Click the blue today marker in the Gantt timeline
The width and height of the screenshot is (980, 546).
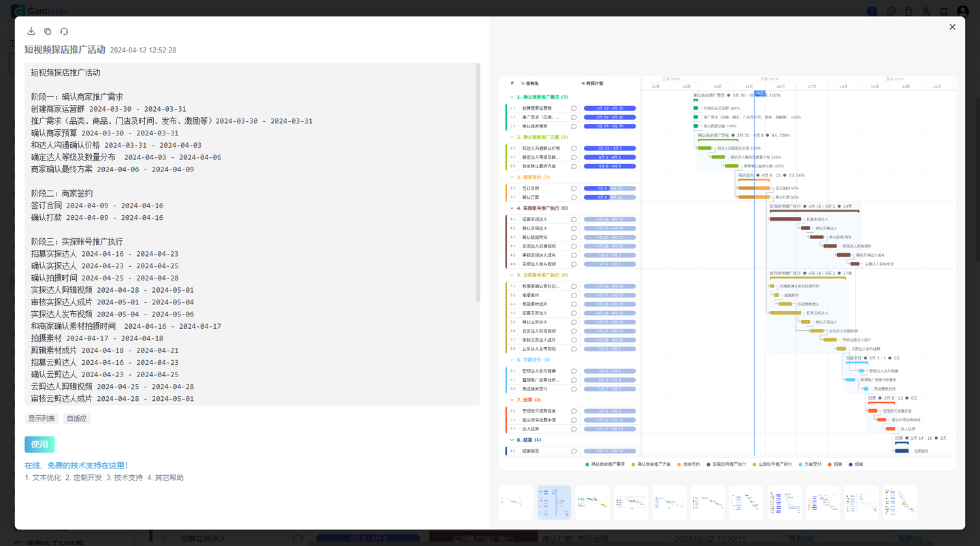point(760,93)
